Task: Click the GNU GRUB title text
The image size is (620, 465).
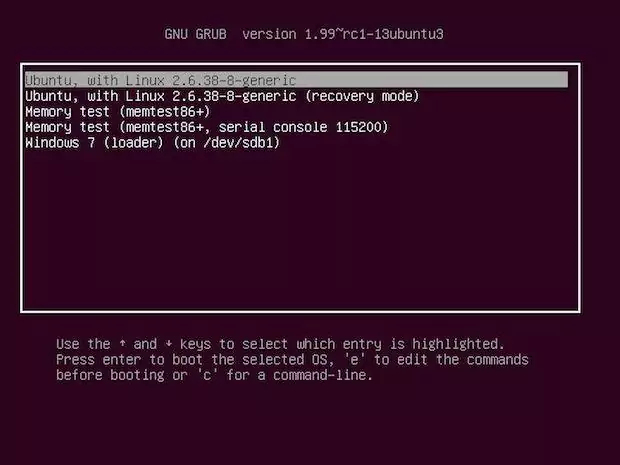Action: (x=196, y=34)
